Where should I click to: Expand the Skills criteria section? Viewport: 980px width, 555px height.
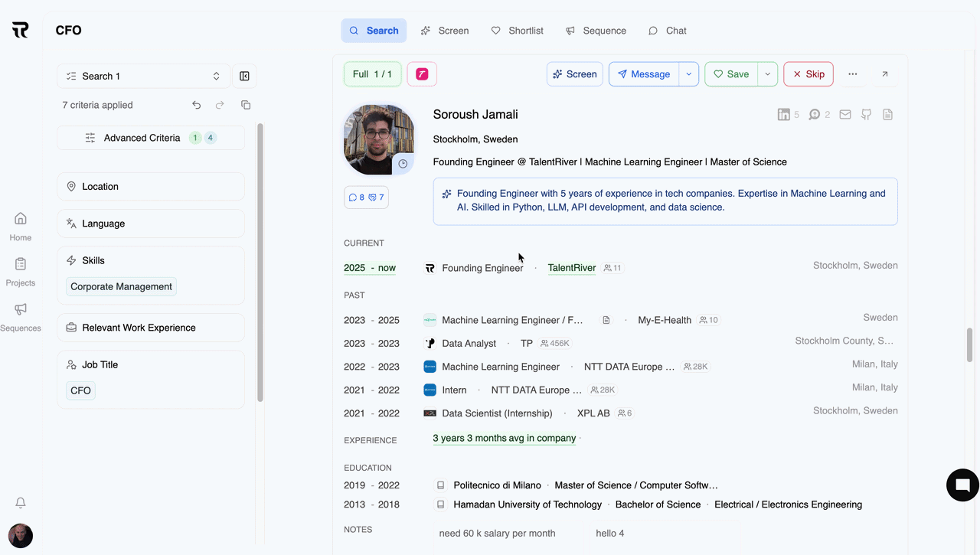point(151,260)
